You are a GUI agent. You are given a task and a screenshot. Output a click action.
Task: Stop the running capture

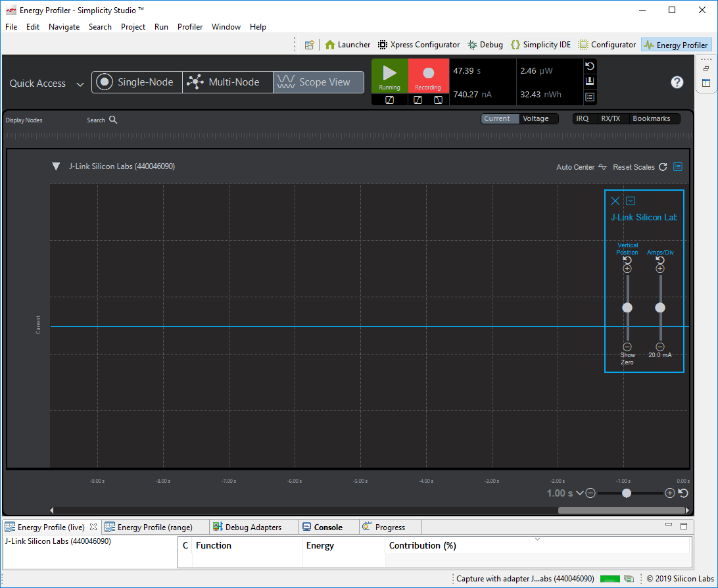coord(389,76)
